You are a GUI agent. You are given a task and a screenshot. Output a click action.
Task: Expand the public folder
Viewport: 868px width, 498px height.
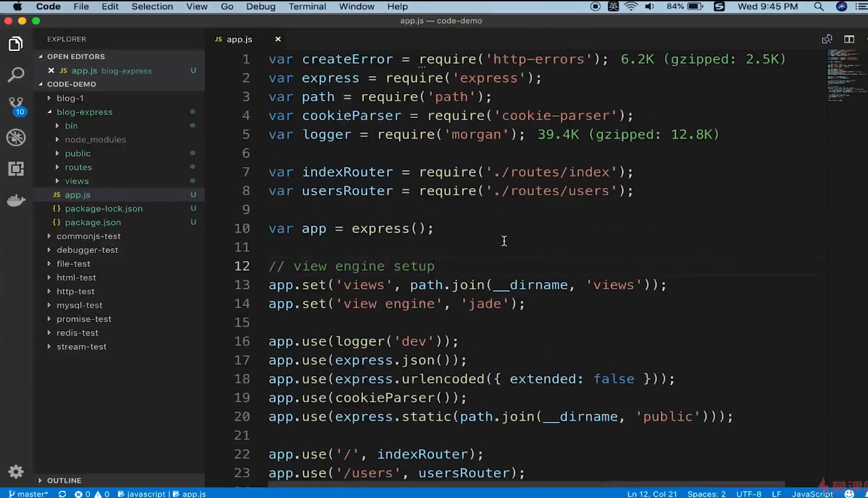tap(57, 154)
